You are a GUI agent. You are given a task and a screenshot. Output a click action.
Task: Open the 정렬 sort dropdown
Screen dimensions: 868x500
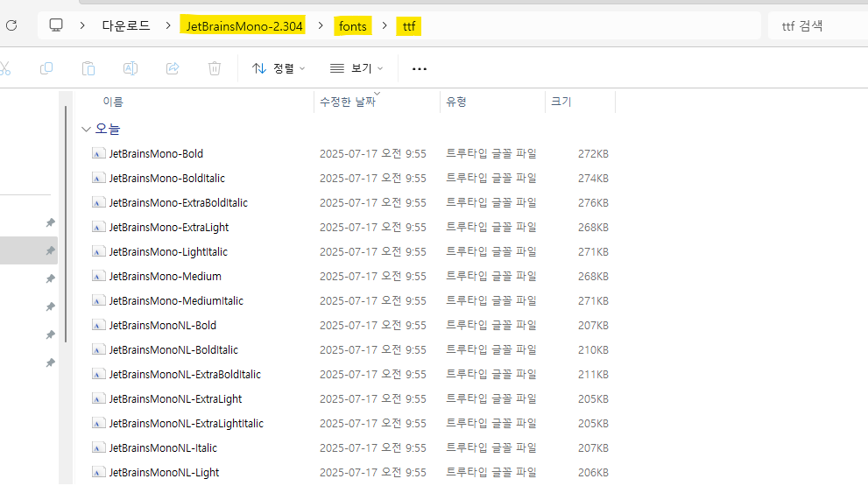(x=279, y=68)
